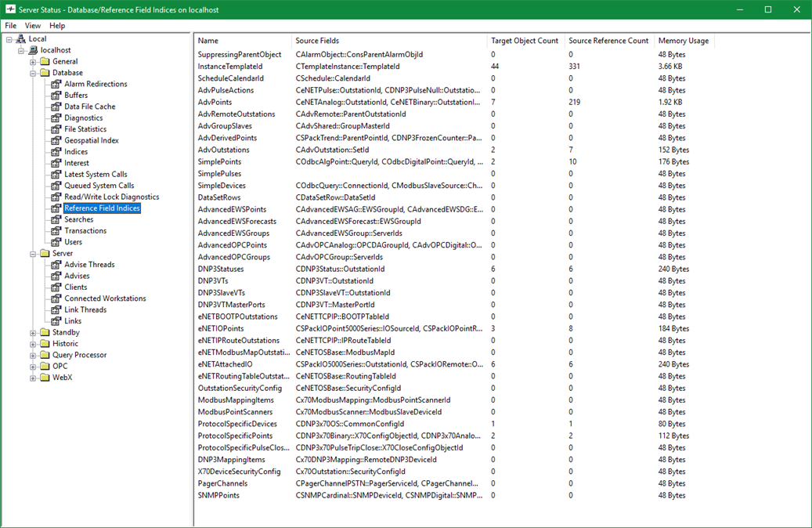The height and width of the screenshot is (528, 812).
Task: Click the Advise Threads node icon
Action: pos(56,265)
